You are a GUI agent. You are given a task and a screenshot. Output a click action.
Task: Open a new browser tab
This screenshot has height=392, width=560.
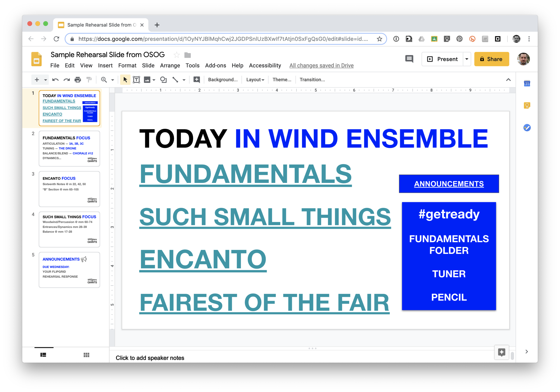(157, 25)
